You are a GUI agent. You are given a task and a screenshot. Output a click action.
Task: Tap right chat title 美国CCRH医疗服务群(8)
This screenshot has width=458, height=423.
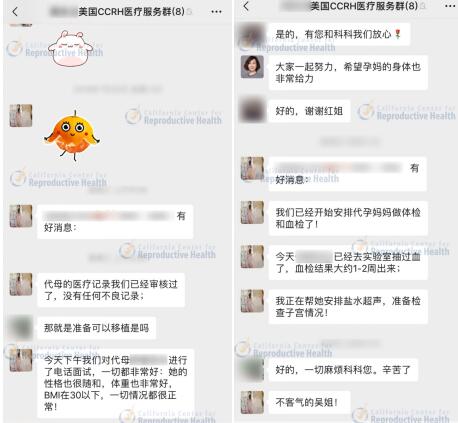click(x=364, y=6)
